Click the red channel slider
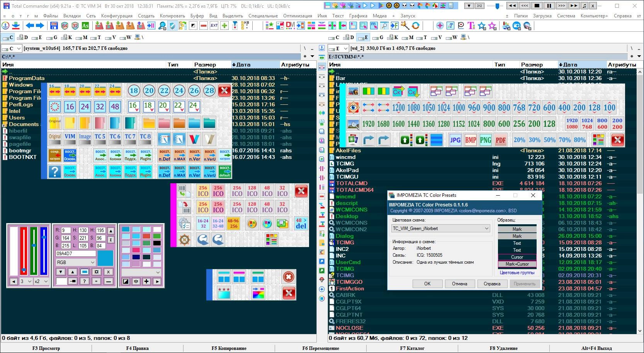This screenshot has width=644, height=353. [24, 251]
